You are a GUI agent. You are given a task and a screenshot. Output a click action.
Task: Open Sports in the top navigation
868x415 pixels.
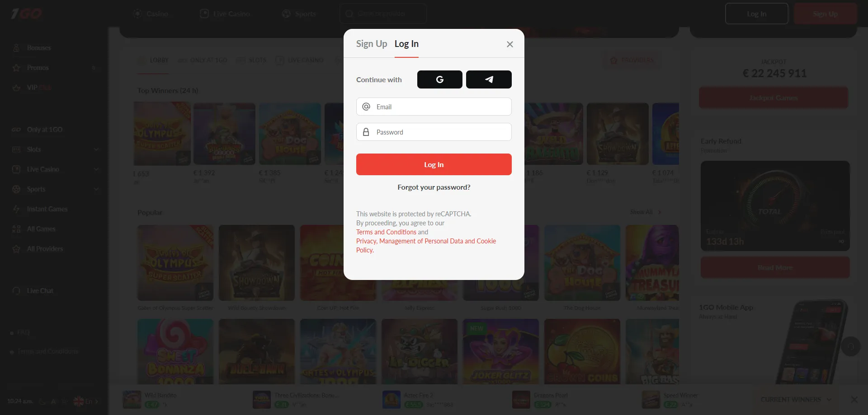pyautogui.click(x=299, y=14)
